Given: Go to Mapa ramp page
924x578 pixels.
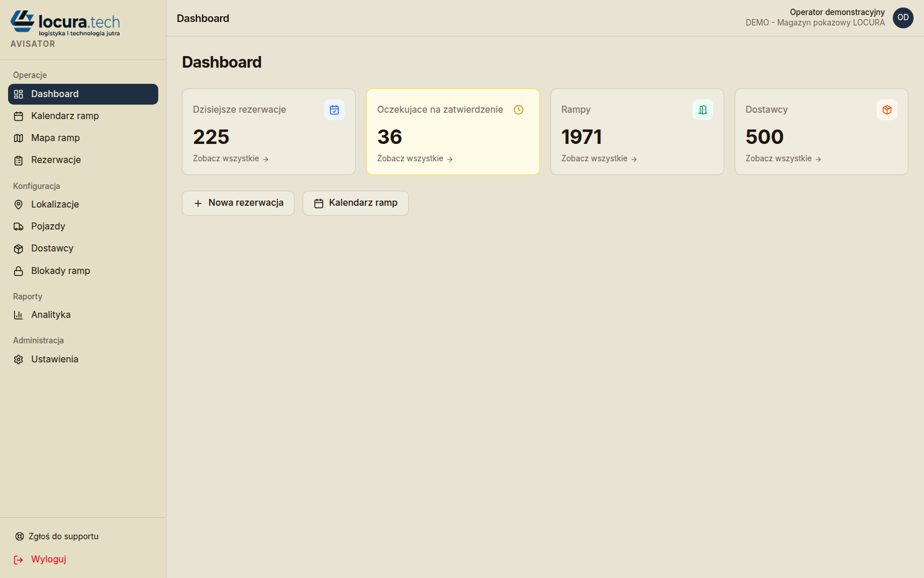Looking at the screenshot, I should (83, 138).
